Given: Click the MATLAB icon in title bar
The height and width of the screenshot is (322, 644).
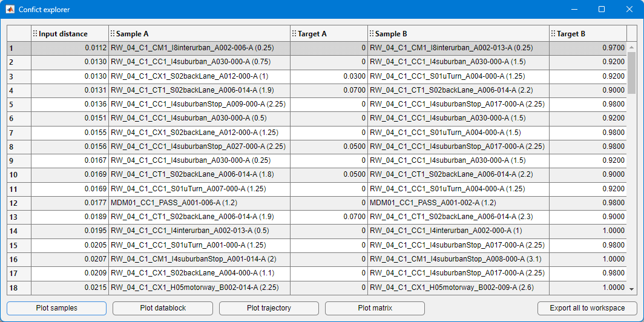Looking at the screenshot, I should click(10, 10).
